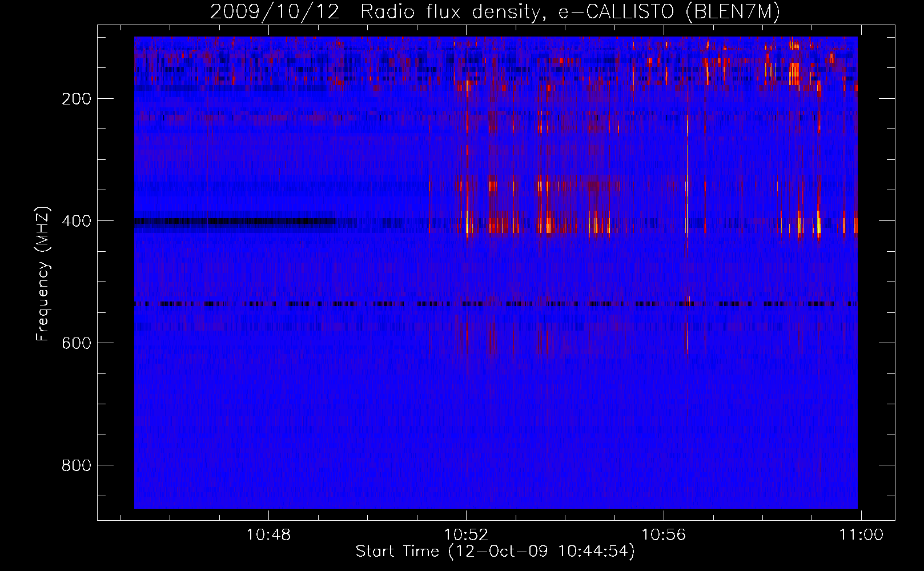
Task: Click the 200 frequency tick label
Action: pyautogui.click(x=77, y=99)
